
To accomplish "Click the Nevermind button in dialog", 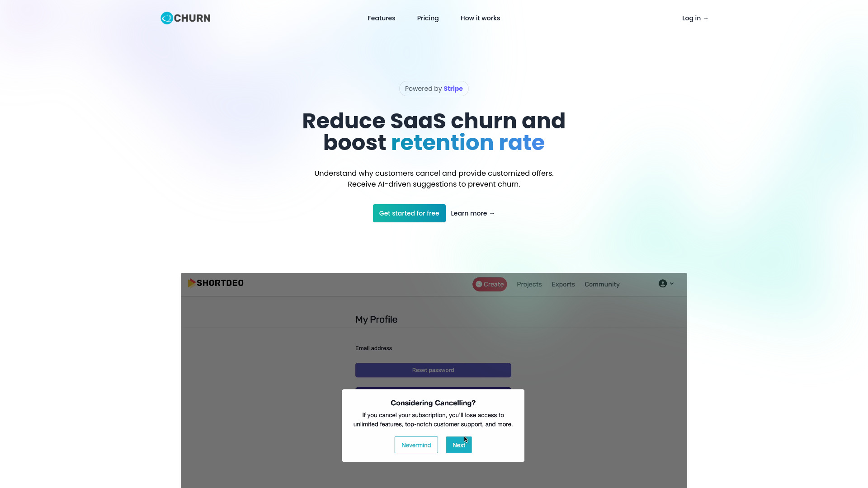I will click(x=416, y=445).
